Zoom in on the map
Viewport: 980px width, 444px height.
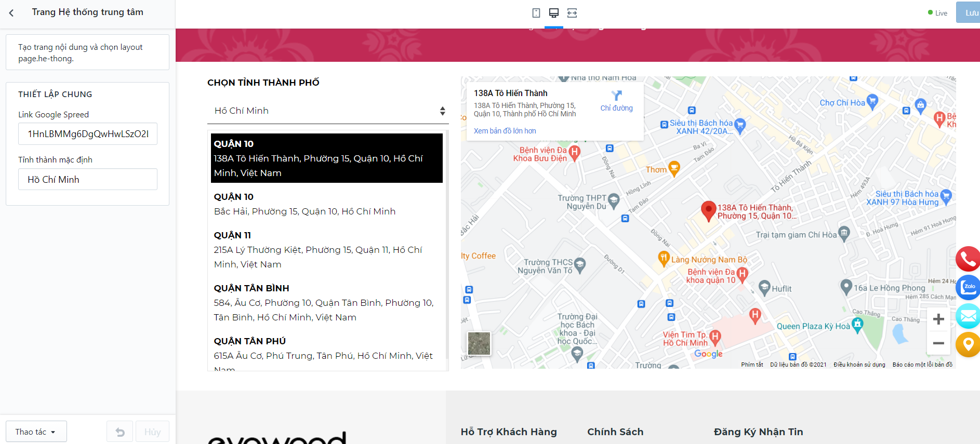point(938,319)
